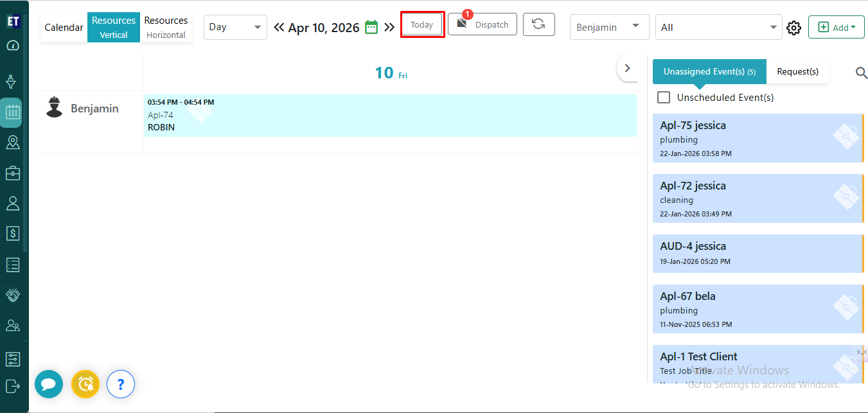Image resolution: width=868 pixels, height=413 pixels.
Task: Open the settings gear icon
Action: [793, 28]
